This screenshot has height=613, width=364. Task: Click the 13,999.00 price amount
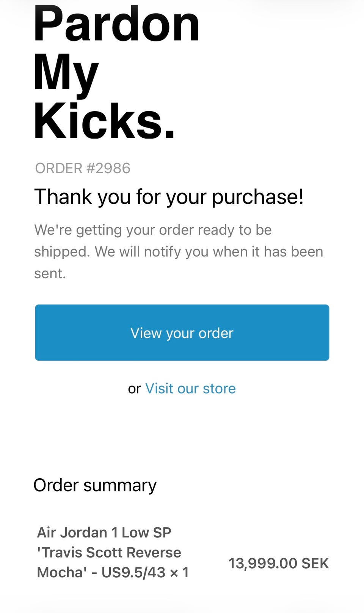click(262, 563)
